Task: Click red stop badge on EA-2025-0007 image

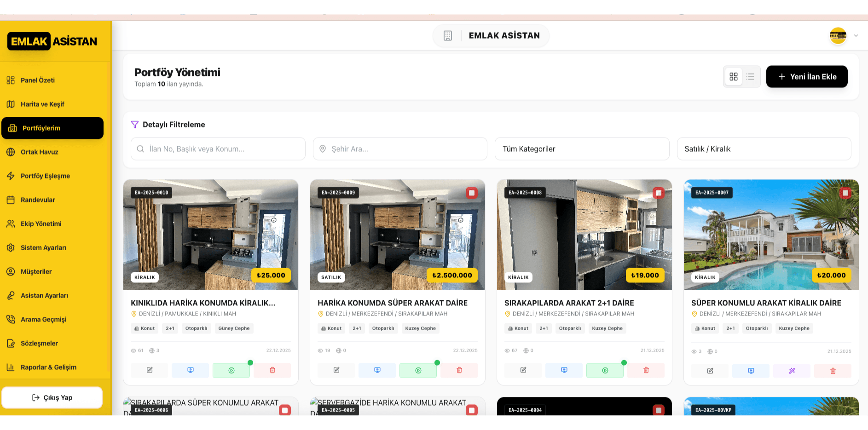Action: pyautogui.click(x=845, y=193)
